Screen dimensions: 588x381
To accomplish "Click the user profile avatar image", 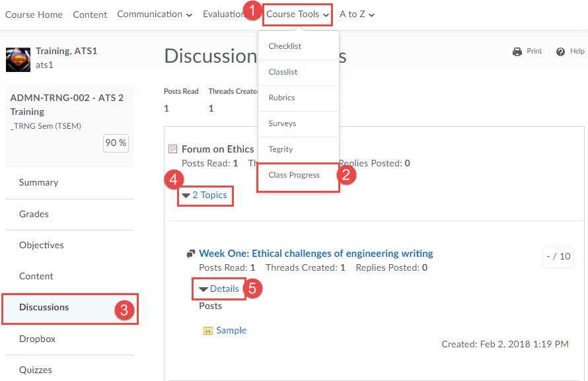I will tap(18, 59).
